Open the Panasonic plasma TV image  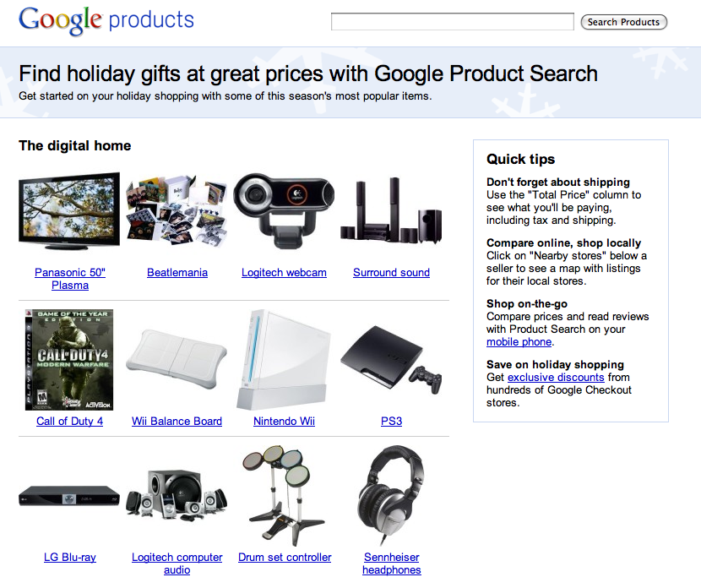click(69, 214)
